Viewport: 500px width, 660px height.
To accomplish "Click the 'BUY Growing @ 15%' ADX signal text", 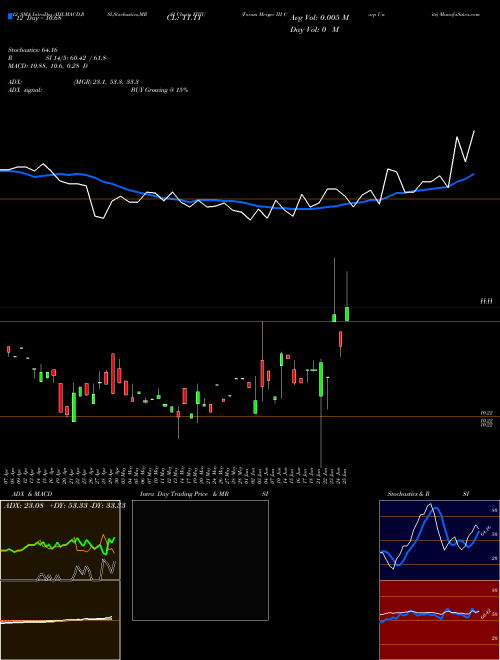I will click(x=159, y=90).
